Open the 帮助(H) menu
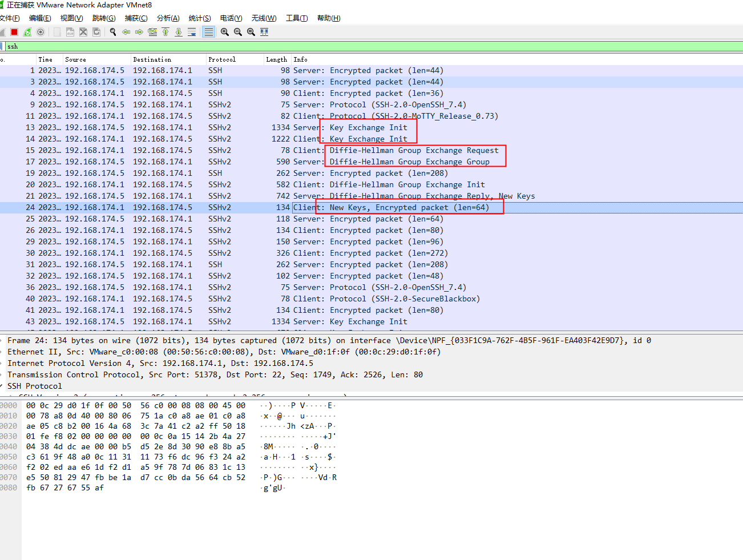Image resolution: width=743 pixels, height=560 pixels. tap(329, 18)
